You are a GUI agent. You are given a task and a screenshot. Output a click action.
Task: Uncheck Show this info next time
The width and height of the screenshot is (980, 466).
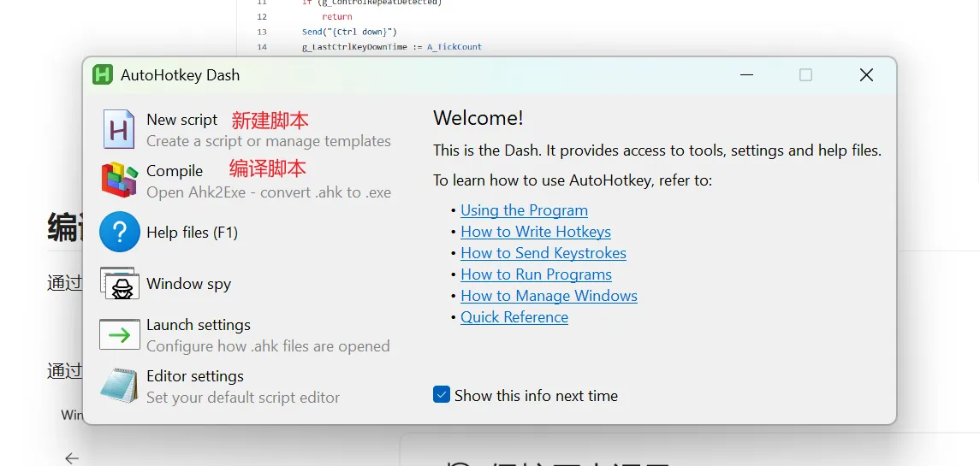click(x=442, y=395)
